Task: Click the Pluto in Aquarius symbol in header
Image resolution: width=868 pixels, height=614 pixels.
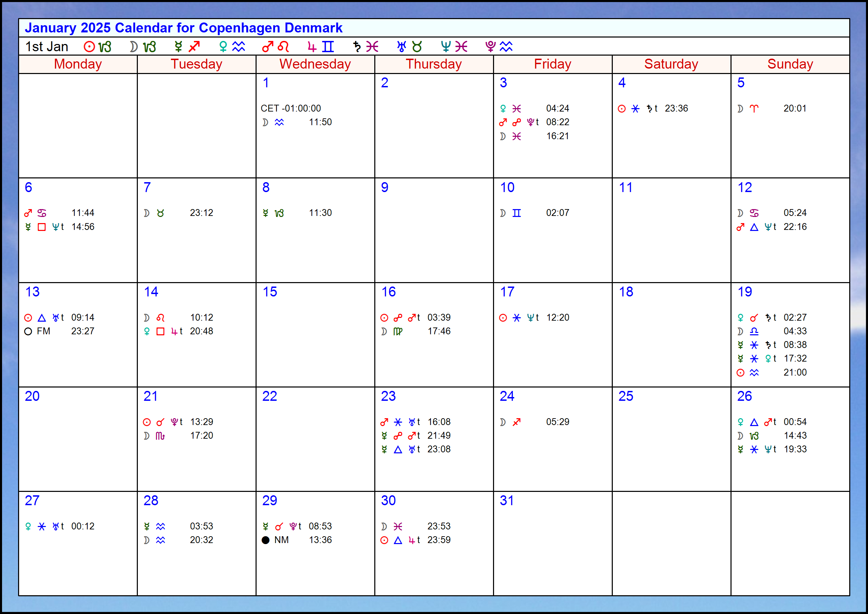Action: click(499, 46)
